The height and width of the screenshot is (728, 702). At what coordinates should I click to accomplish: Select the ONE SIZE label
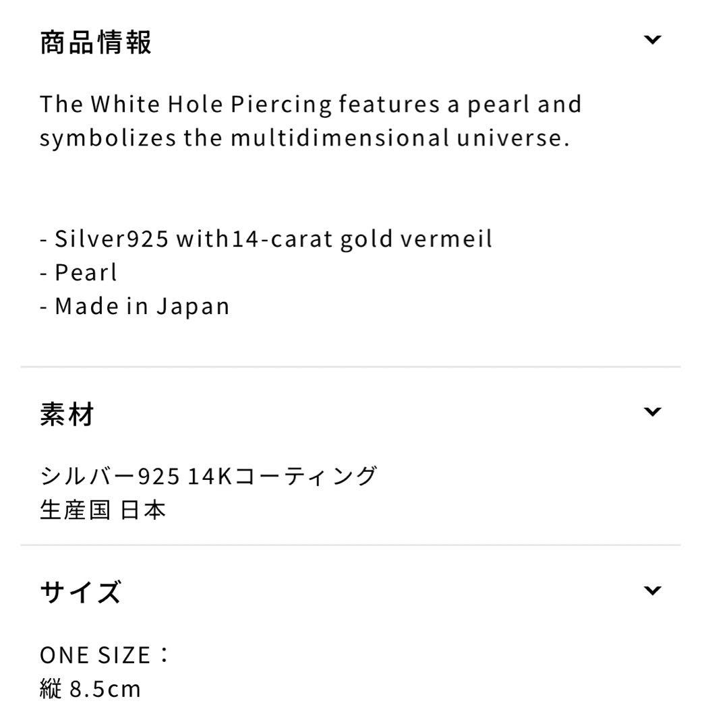pyautogui.click(x=105, y=654)
